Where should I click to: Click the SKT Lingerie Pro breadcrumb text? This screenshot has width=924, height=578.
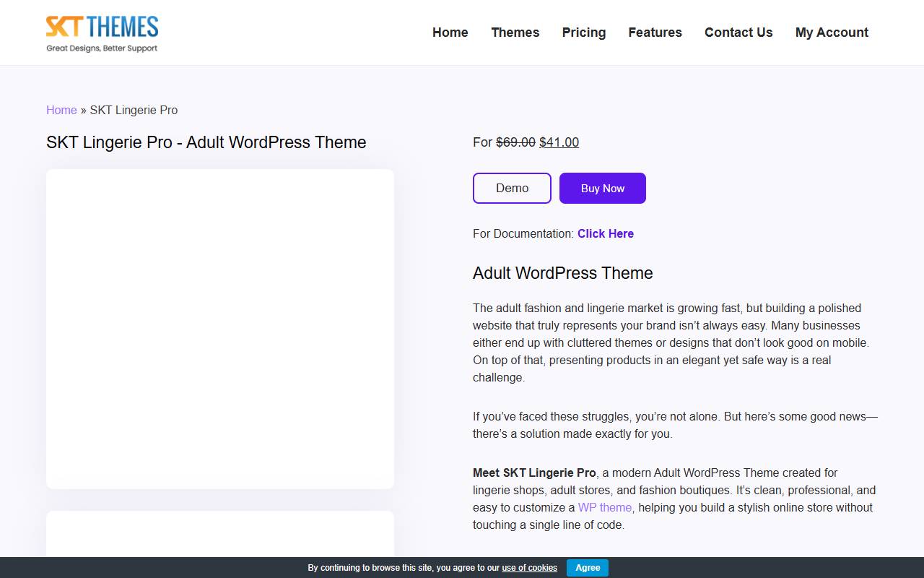point(134,110)
